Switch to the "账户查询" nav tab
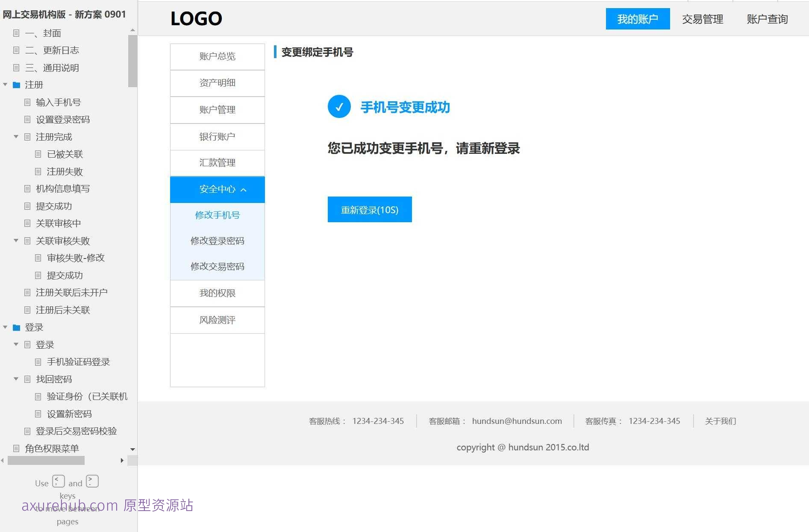The image size is (809, 532). [767, 19]
